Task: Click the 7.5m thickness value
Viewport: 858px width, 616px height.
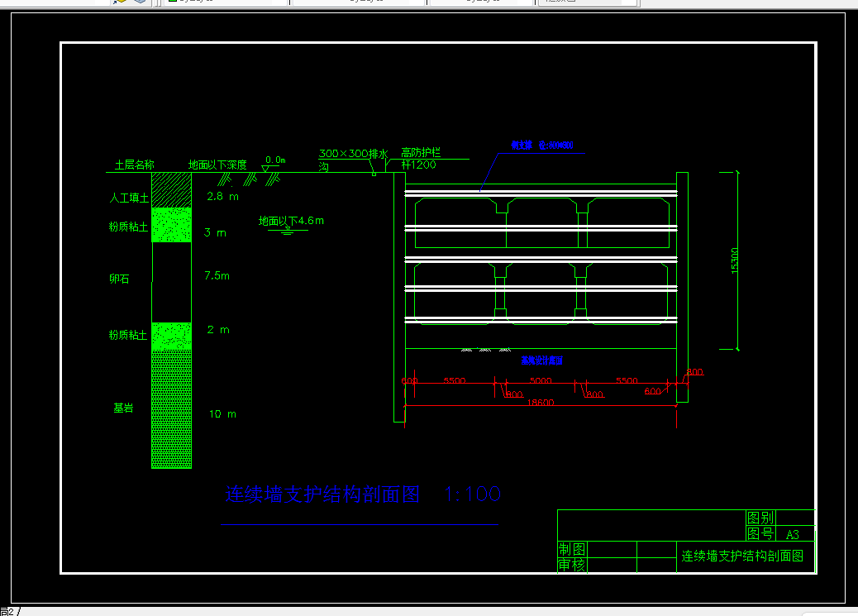Action: point(217,275)
